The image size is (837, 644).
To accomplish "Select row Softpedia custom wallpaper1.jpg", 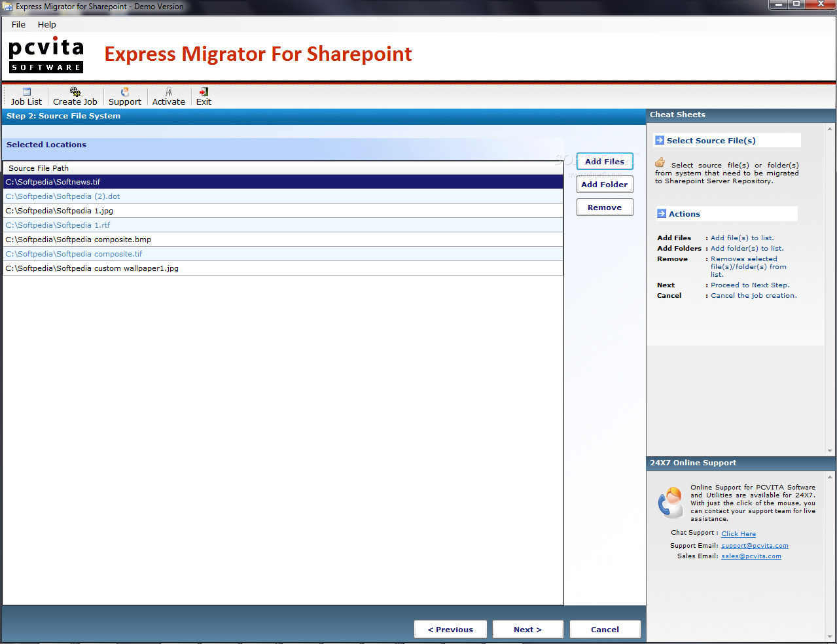I will pyautogui.click(x=283, y=268).
